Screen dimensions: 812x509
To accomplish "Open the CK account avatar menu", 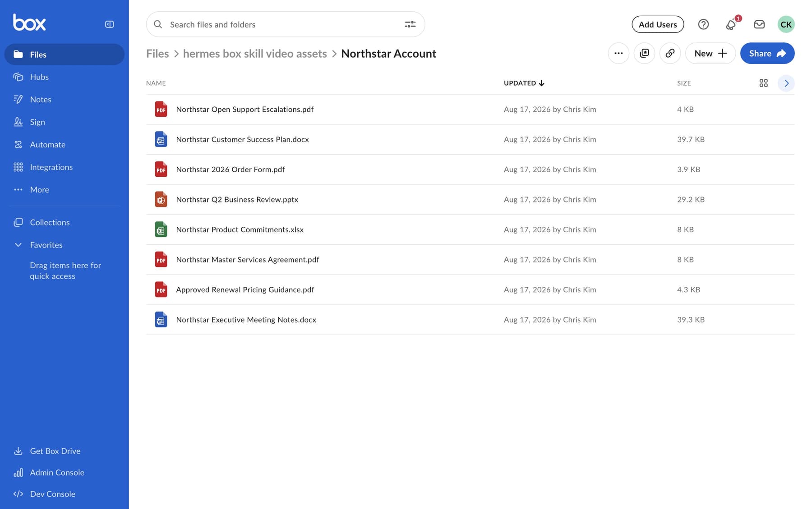I will [x=786, y=24].
